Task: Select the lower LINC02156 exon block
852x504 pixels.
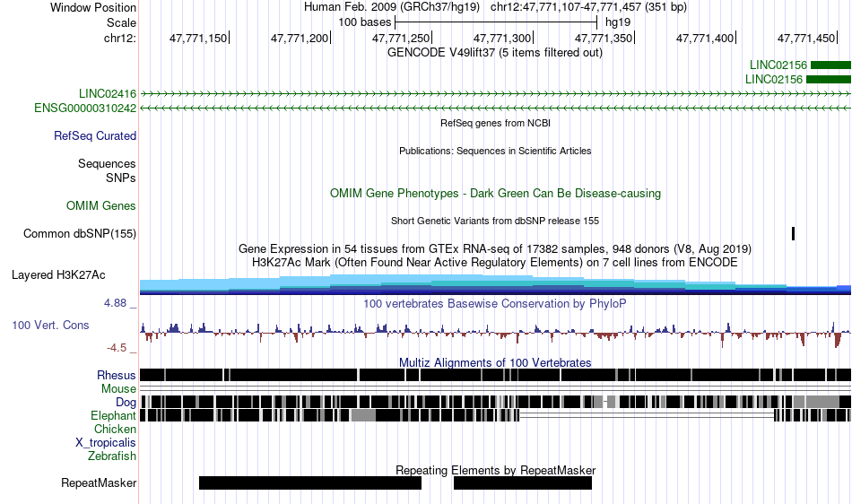Action: click(x=829, y=79)
